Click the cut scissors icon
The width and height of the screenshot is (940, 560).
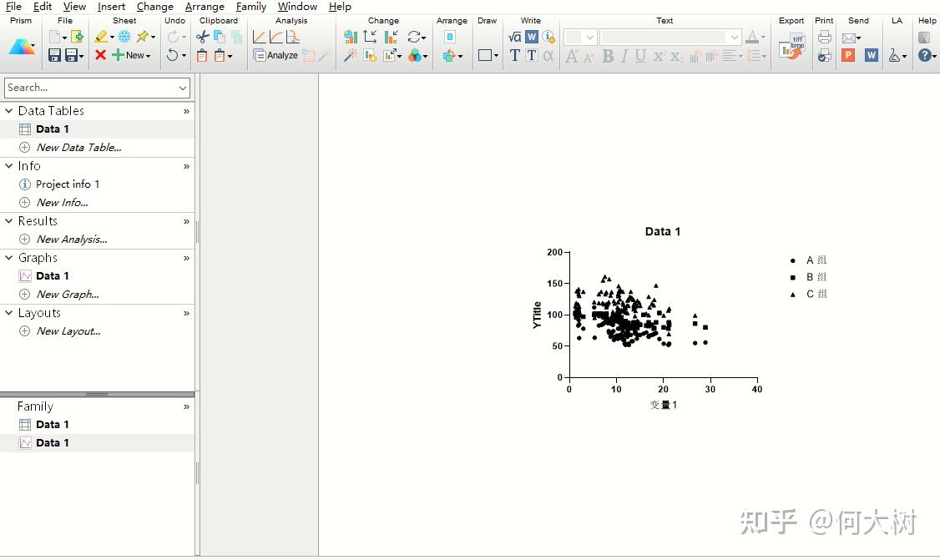(203, 37)
